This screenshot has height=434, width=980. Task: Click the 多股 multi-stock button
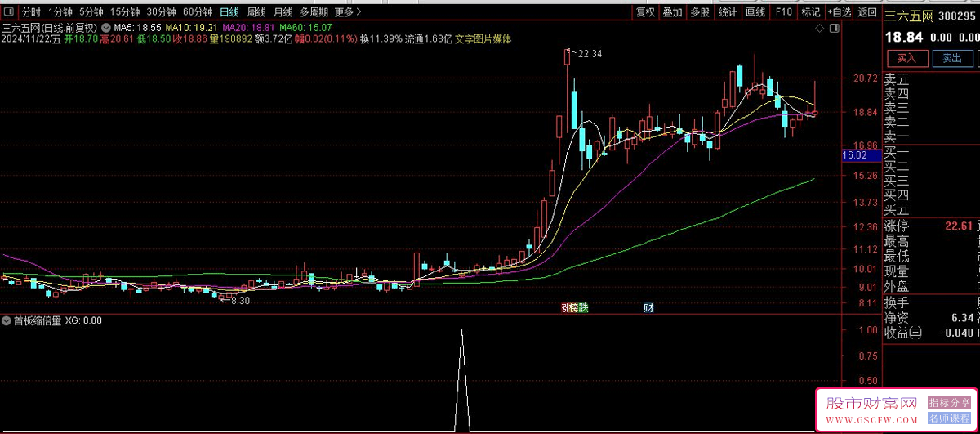pyautogui.click(x=700, y=12)
